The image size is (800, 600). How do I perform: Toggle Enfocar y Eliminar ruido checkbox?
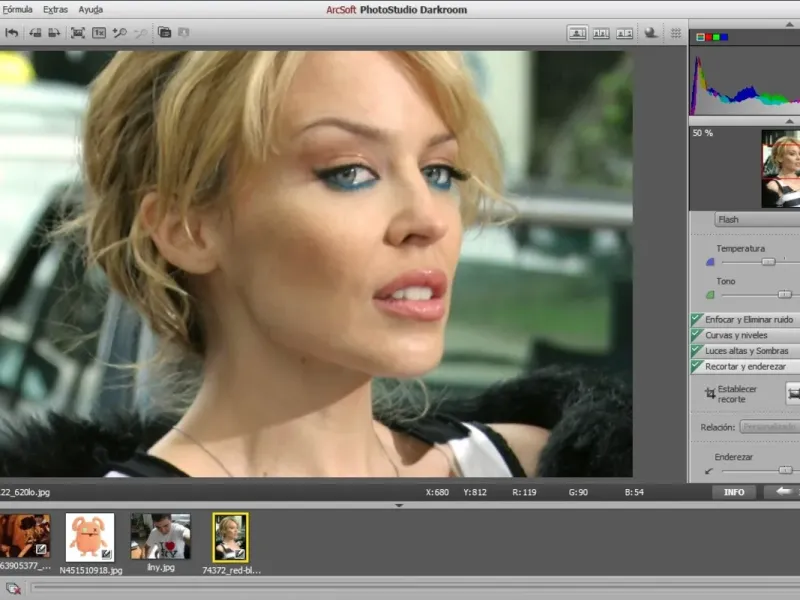point(696,320)
